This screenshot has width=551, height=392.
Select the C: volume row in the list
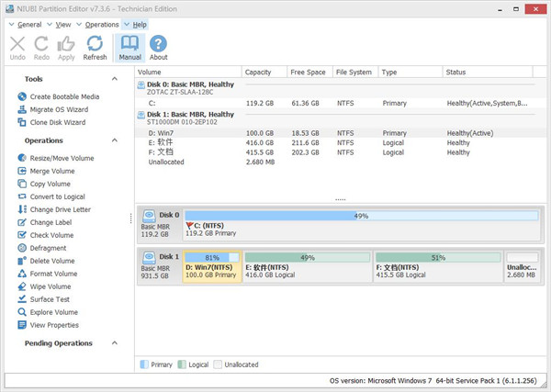(340, 103)
